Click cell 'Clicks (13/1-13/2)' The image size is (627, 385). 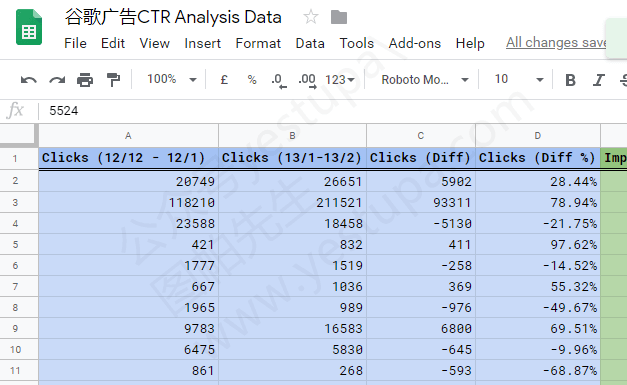tap(292, 158)
